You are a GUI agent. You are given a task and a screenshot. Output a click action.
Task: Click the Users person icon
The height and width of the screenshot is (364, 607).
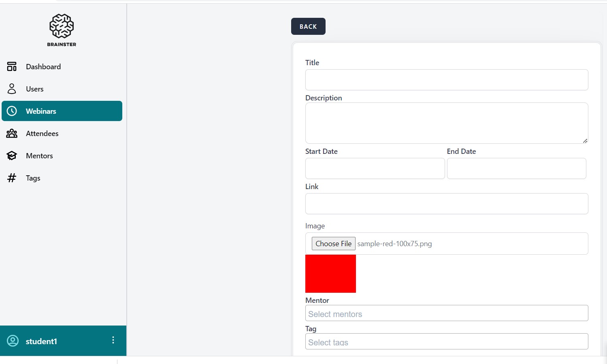(12, 89)
